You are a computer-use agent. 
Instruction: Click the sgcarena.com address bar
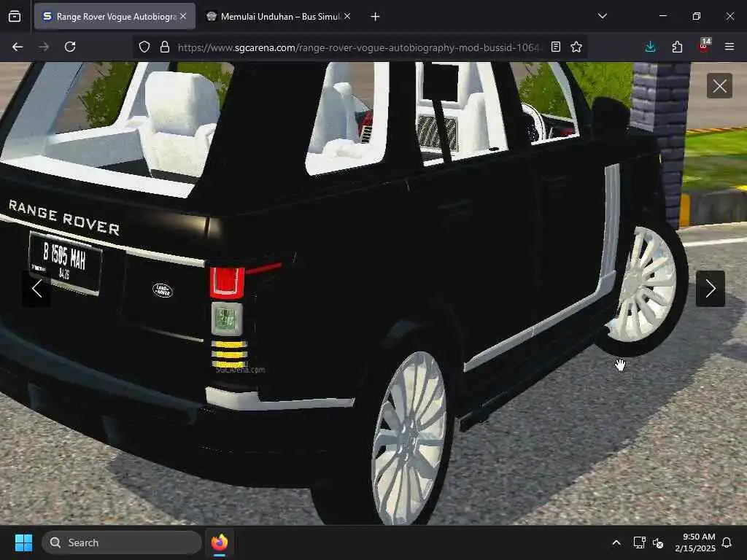(359, 47)
